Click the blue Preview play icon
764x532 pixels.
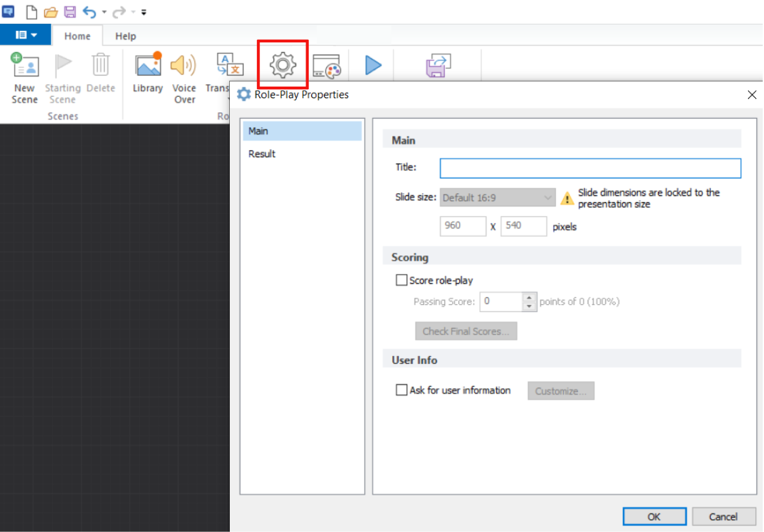373,65
